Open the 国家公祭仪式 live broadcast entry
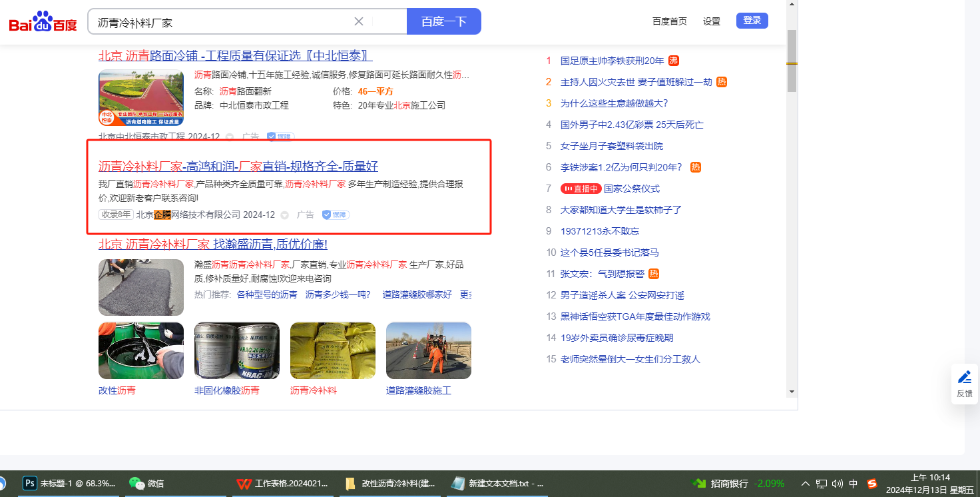 (632, 189)
